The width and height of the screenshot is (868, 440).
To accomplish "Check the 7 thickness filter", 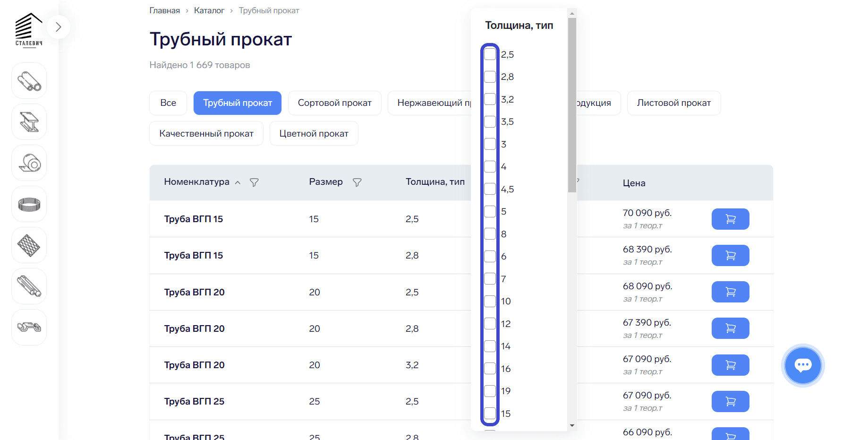I will click(490, 279).
